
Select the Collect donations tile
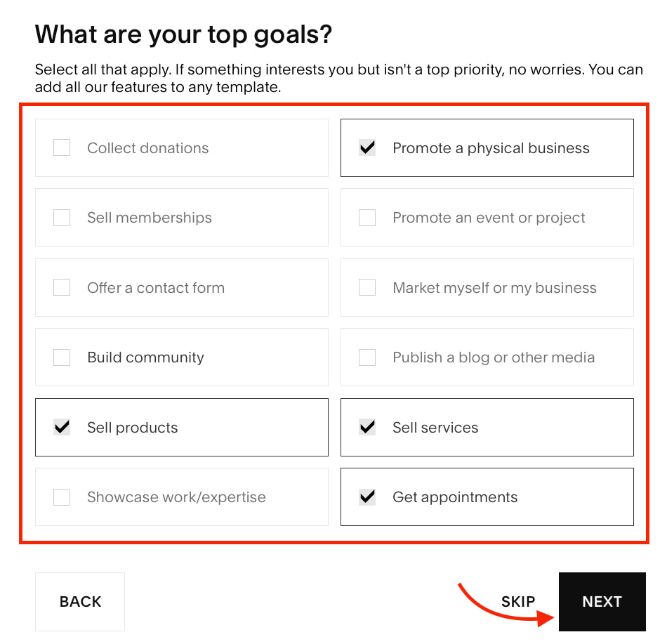(182, 147)
